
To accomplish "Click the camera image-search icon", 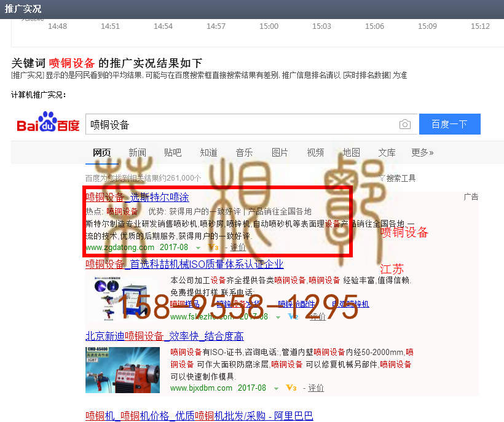I will 404,124.
